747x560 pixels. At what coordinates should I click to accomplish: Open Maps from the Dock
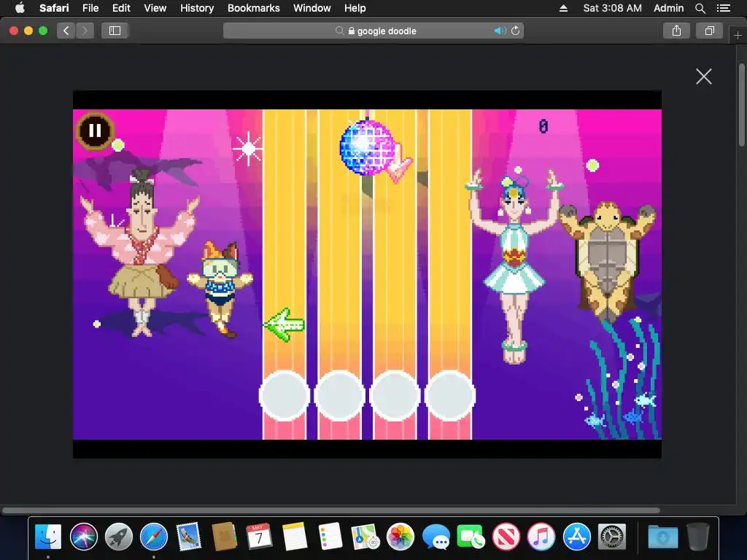pos(365,537)
